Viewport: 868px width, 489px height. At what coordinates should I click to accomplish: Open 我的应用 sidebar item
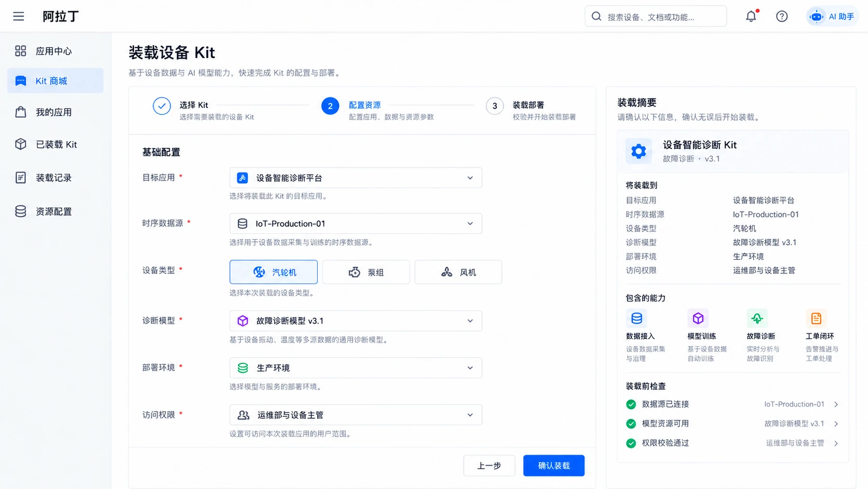pyautogui.click(x=56, y=112)
